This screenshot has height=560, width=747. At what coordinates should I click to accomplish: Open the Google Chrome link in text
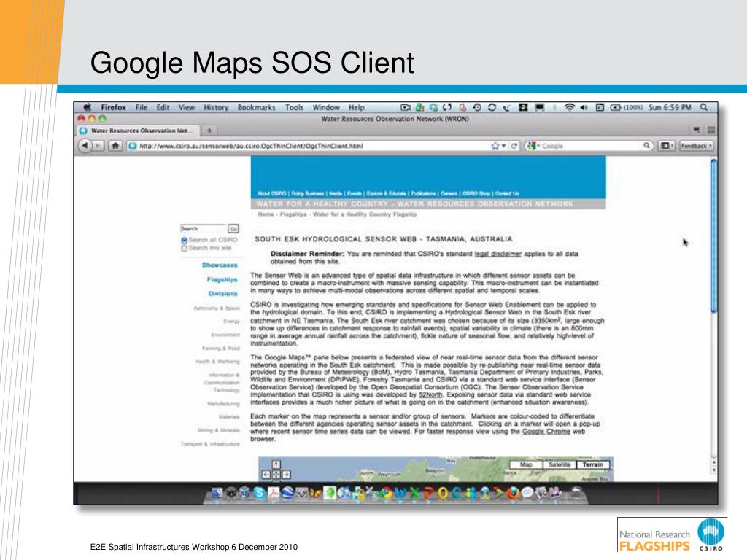click(546, 432)
